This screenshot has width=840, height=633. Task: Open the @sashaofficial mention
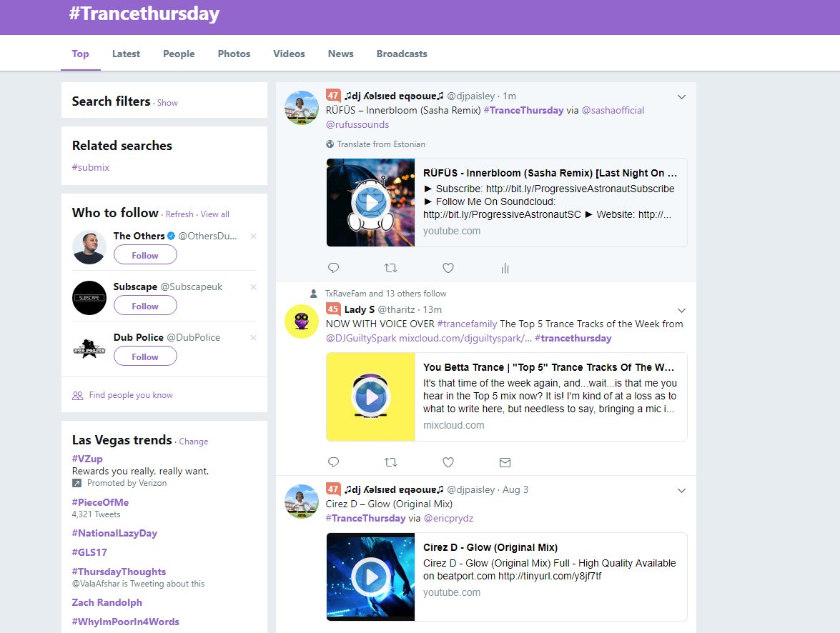click(613, 110)
